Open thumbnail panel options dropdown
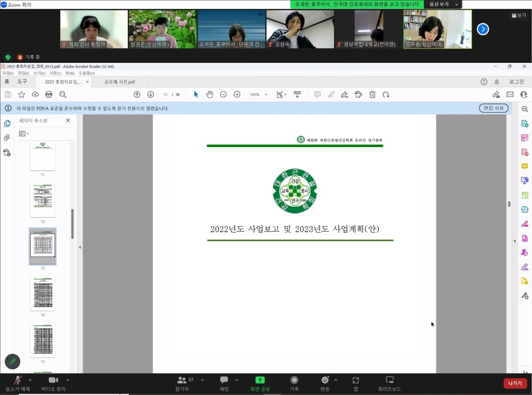 point(24,134)
